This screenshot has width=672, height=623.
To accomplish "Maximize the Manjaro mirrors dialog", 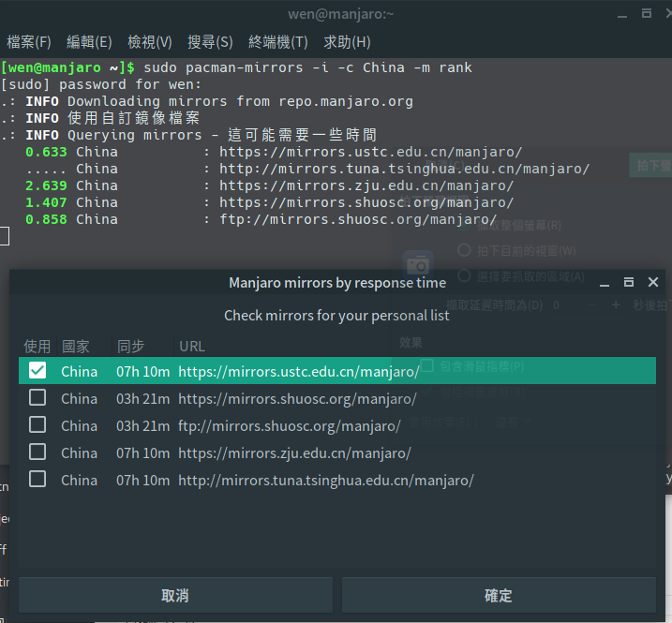I will coord(629,282).
